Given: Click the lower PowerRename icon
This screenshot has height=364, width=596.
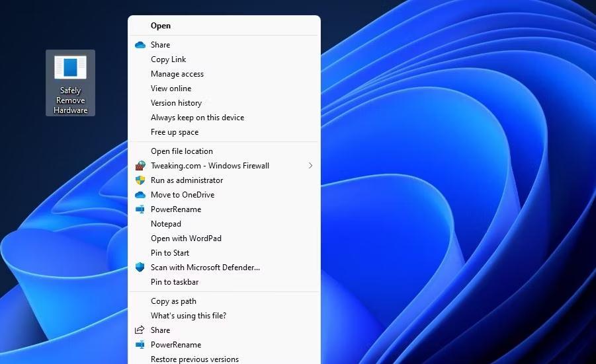Looking at the screenshot, I should 140,345.
